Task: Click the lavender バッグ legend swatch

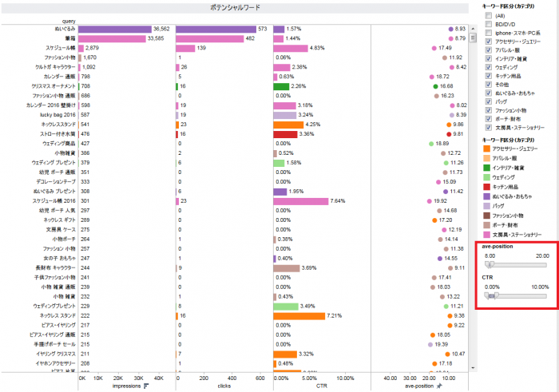Action: [x=486, y=206]
